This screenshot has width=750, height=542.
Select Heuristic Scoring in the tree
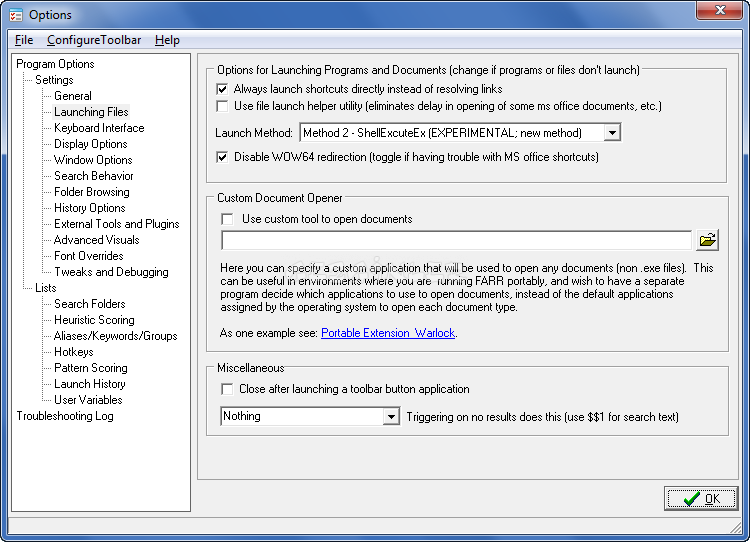(94, 320)
